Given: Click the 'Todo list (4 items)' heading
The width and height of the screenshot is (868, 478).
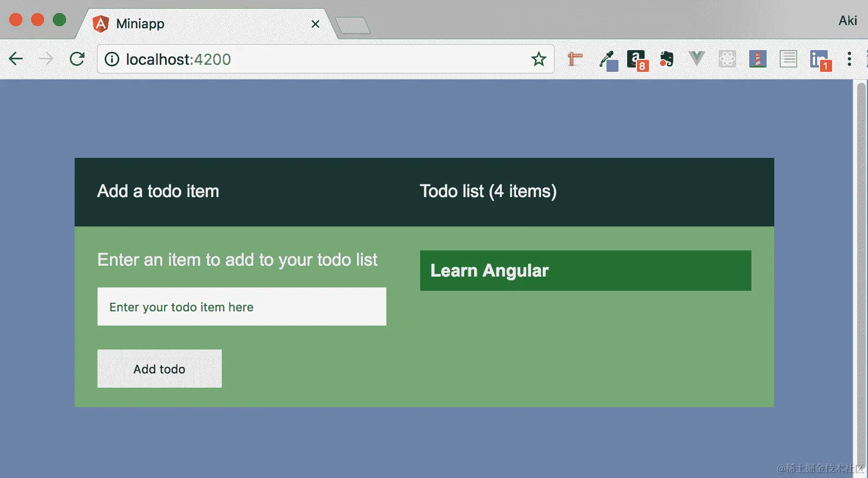Looking at the screenshot, I should point(488,191).
